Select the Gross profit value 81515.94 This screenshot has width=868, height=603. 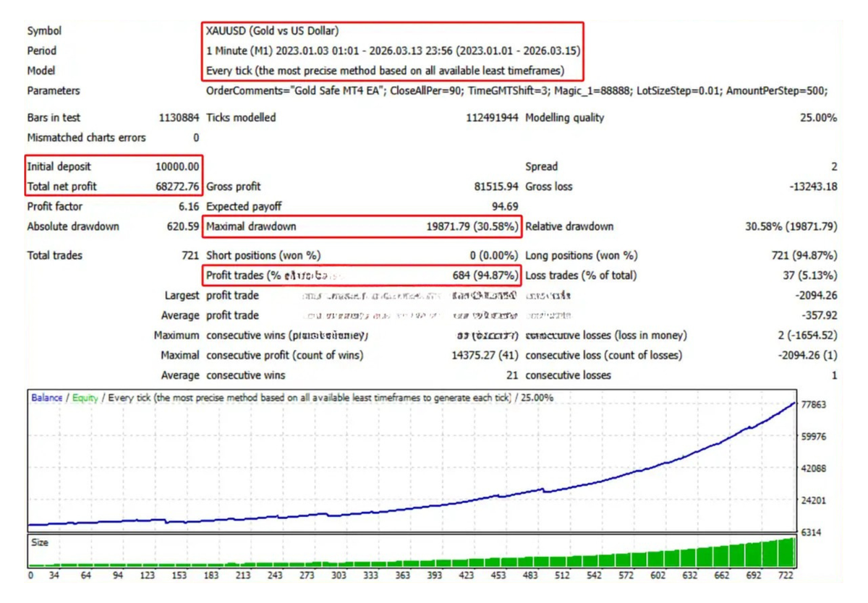(x=496, y=187)
